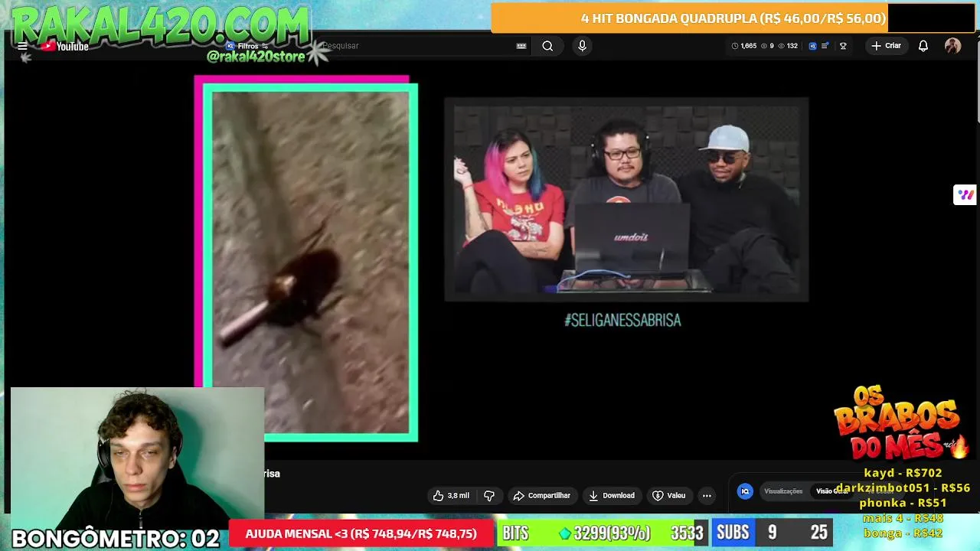Click the trophy icon in top bar

pos(843,46)
